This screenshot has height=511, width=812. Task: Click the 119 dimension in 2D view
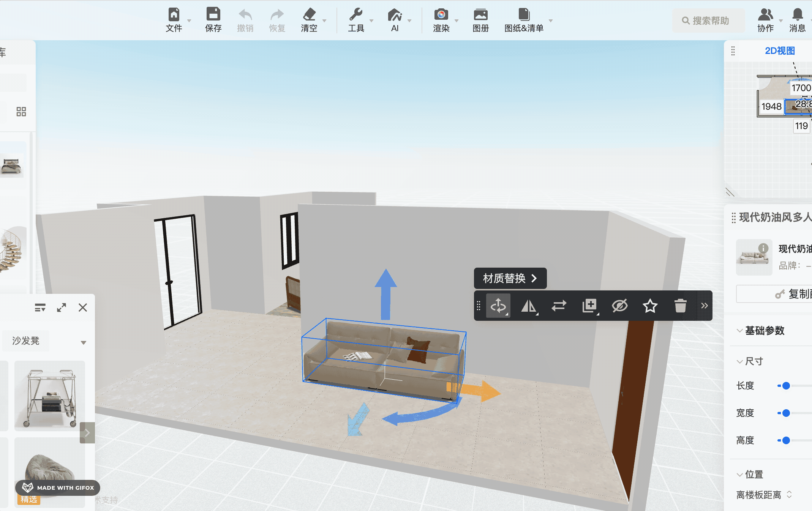(x=801, y=126)
